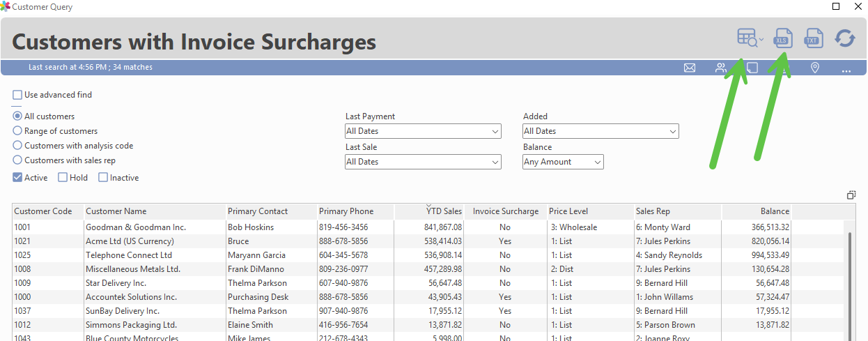Click balance value 366,513.32
Viewport: 868px width, 341px height.
tap(770, 227)
